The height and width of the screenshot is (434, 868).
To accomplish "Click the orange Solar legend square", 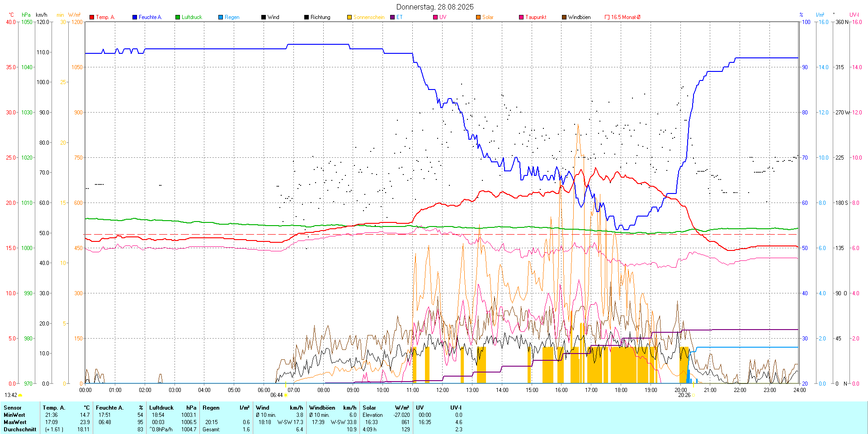I will (478, 17).
